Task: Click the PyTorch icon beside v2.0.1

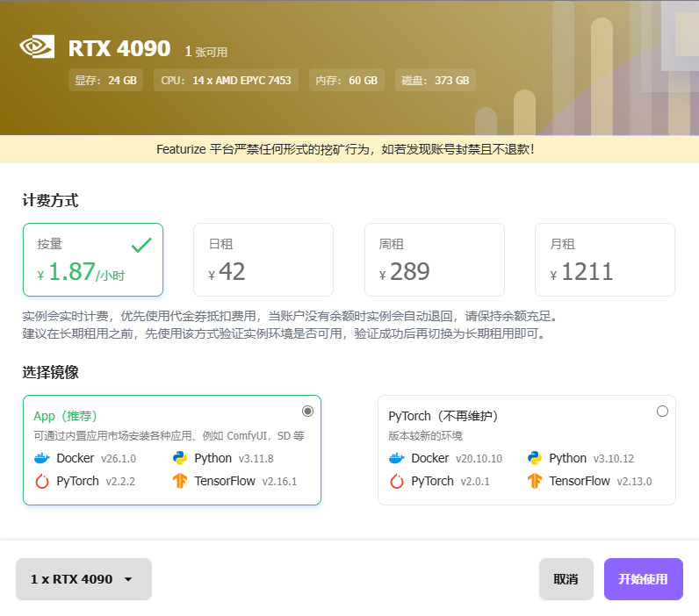Action: pos(396,482)
